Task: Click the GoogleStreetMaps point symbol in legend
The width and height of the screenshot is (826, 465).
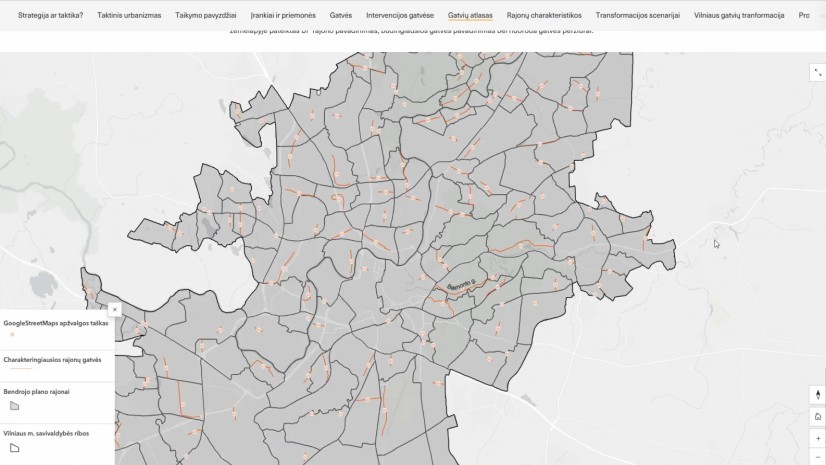Action: [x=11, y=335]
